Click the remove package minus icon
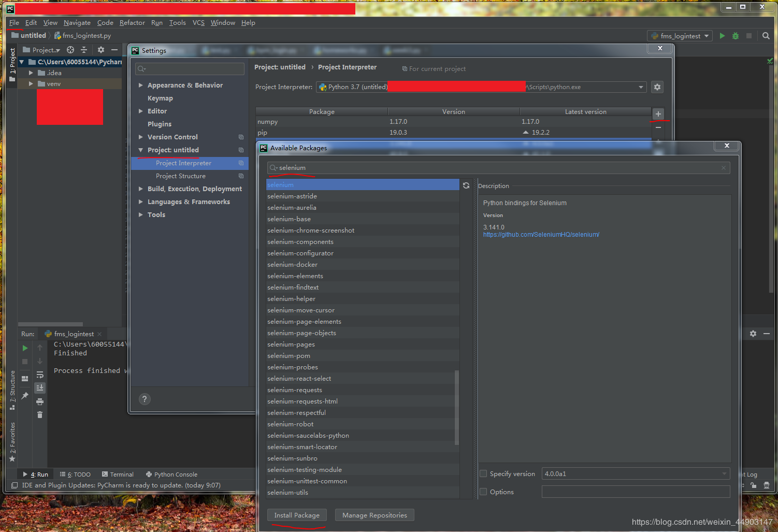The height and width of the screenshot is (532, 778). pos(658,127)
